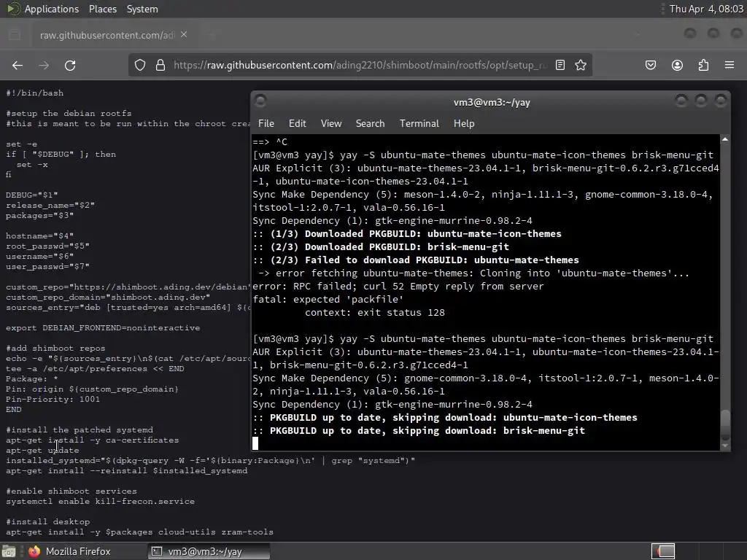Go back in Firefox history
This screenshot has height=560, width=747.
tap(18, 65)
